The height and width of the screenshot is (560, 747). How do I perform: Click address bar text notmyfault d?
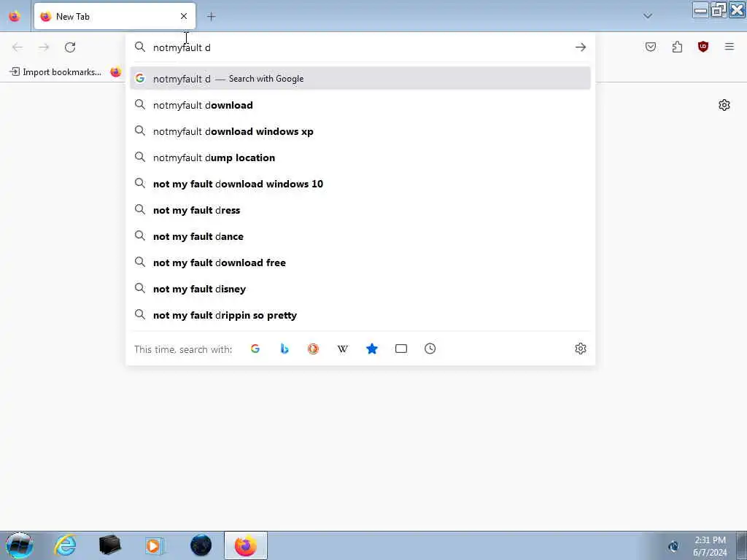point(182,47)
